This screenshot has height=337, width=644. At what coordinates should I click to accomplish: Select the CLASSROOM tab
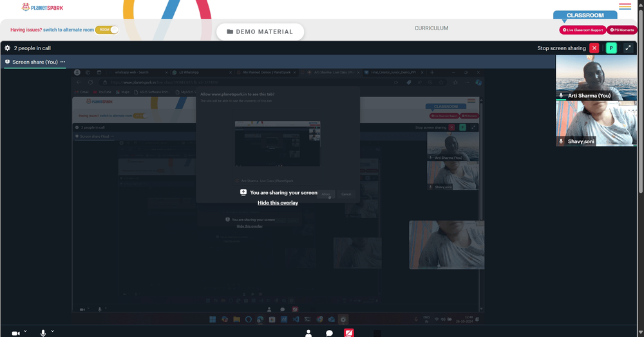[x=585, y=15]
